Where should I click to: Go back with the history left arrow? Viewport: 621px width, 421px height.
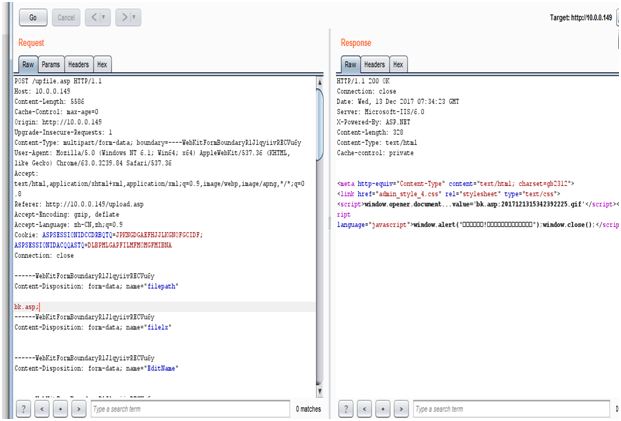[94, 17]
